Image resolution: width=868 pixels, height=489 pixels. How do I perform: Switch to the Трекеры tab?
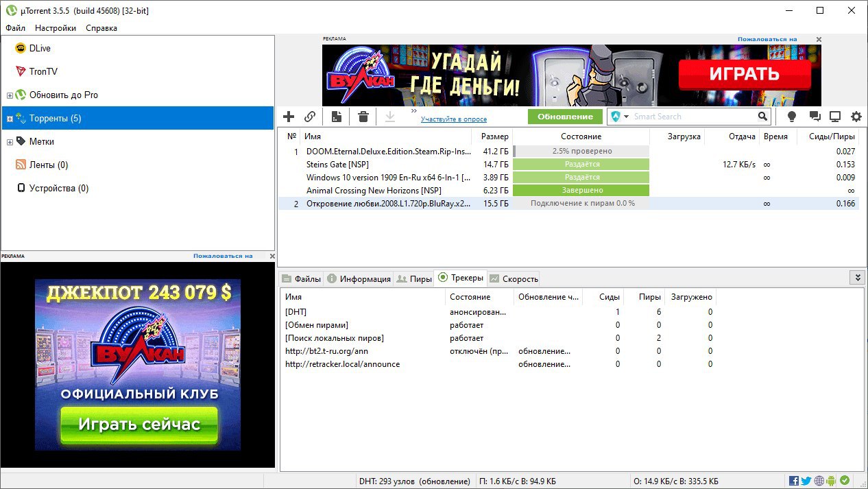point(461,278)
